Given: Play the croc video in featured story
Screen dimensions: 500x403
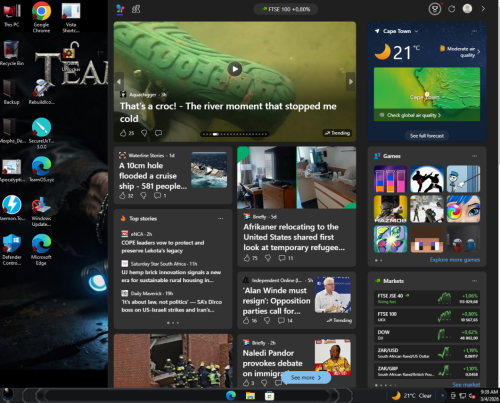Looking at the screenshot, I should pyautogui.click(x=235, y=69).
